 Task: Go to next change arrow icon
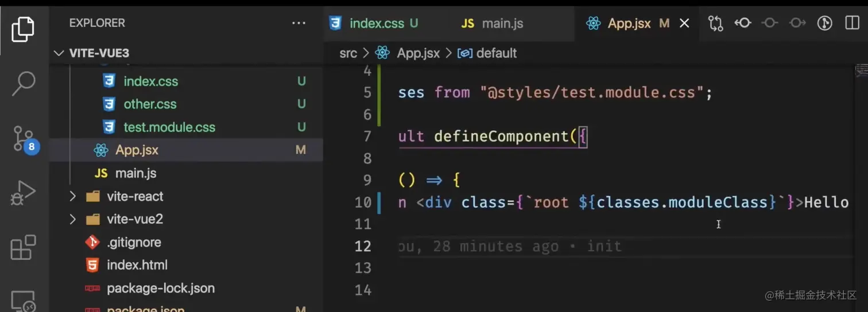[797, 23]
